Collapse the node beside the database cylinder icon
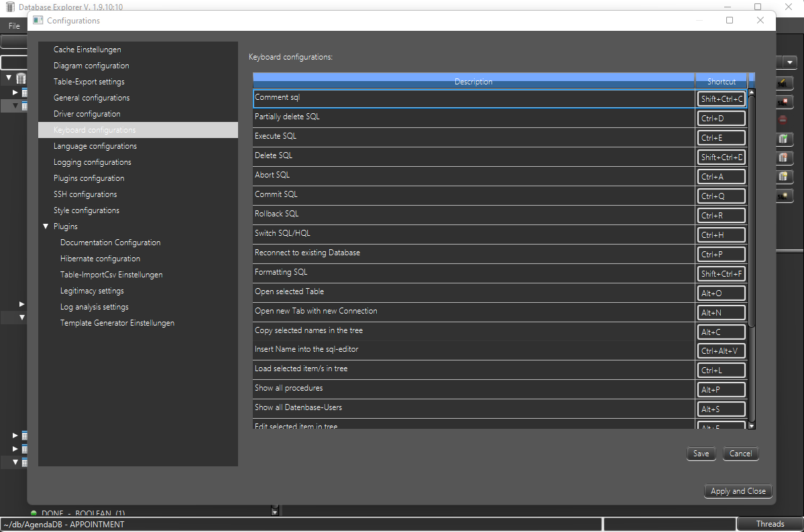 (9, 78)
